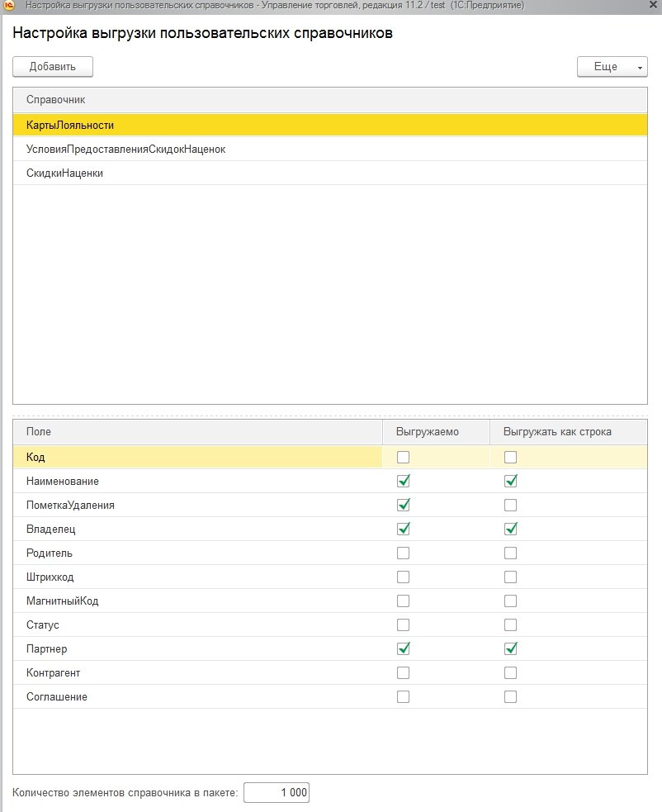The height and width of the screenshot is (812, 662).
Task: Click the Выгружаемо column header
Action: click(436, 432)
